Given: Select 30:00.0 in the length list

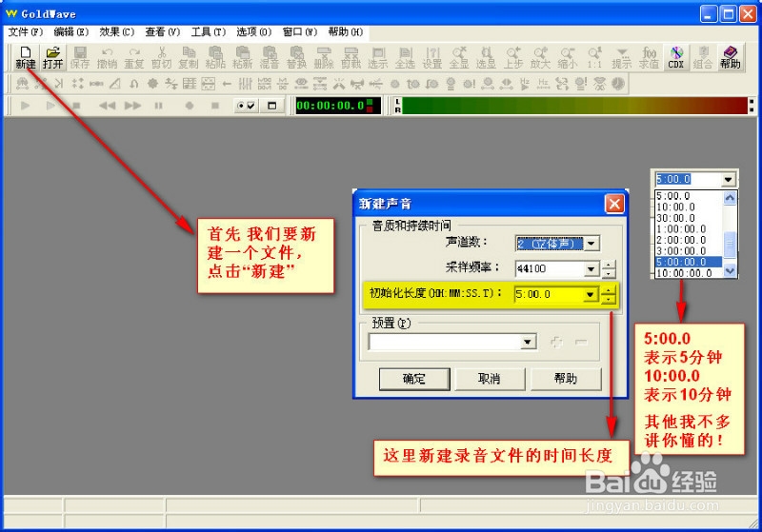Looking at the screenshot, I should coord(688,218).
